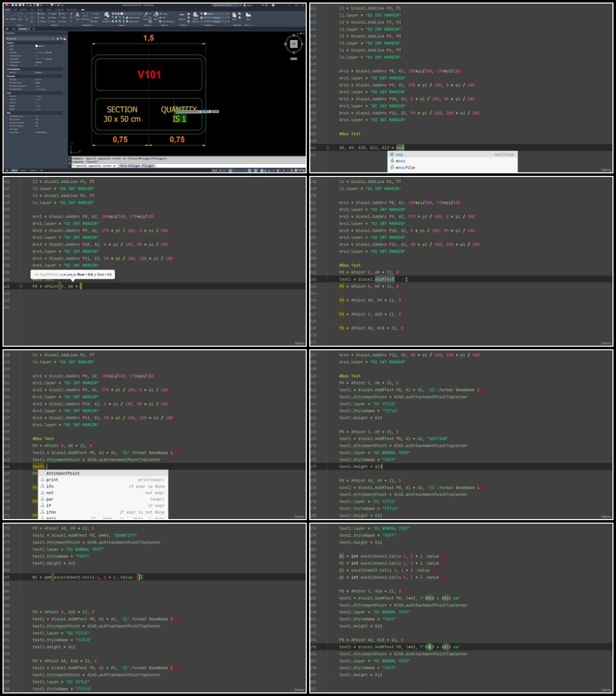Toggle the MODEL space button in status bar
The image size is (616, 696).
[14, 170]
